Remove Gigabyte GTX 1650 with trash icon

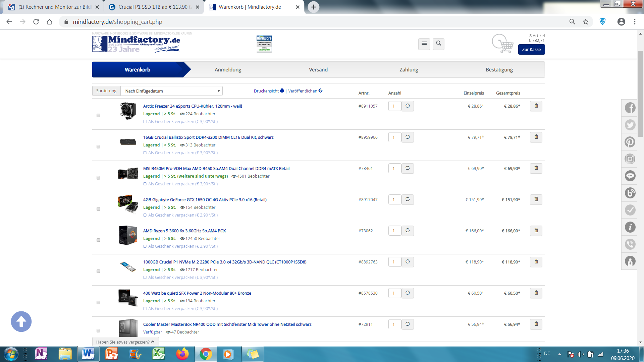[x=536, y=199]
